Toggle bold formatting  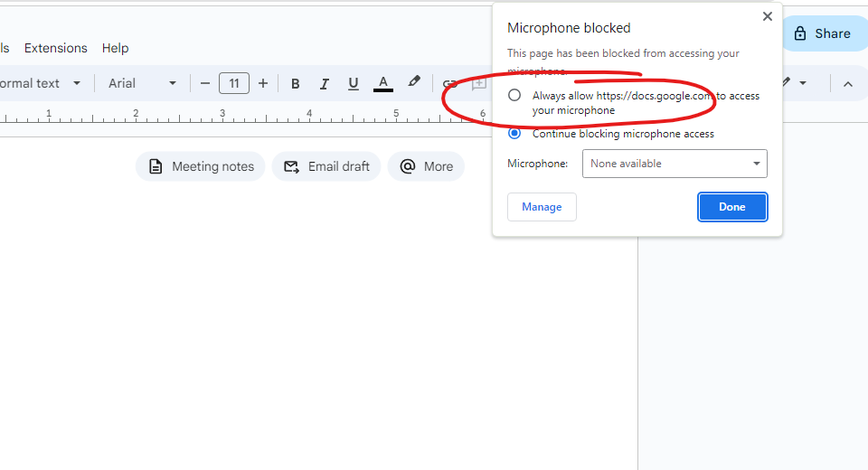[295, 83]
